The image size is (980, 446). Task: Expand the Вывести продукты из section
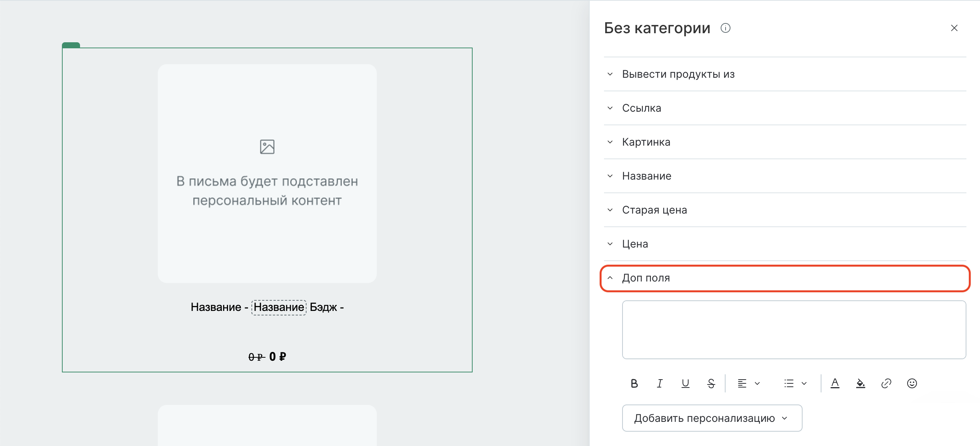[x=784, y=74]
